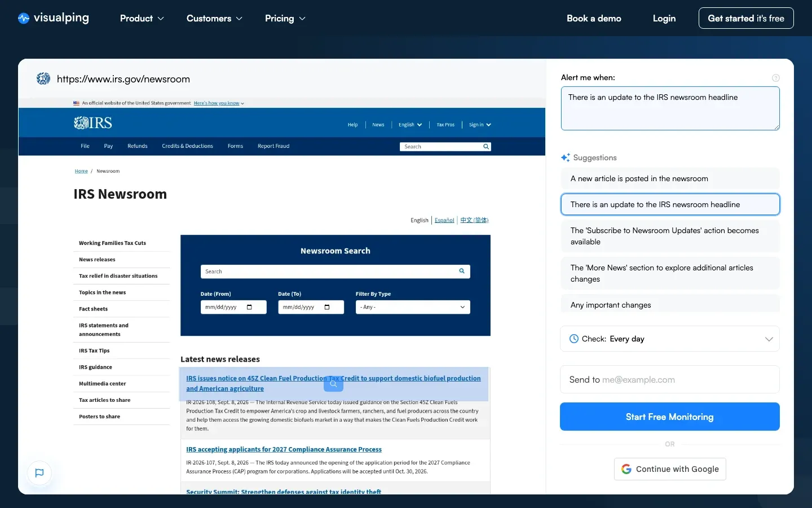Open the 2027 Compliance Assurance Process article
The height and width of the screenshot is (508, 812).
point(284,449)
